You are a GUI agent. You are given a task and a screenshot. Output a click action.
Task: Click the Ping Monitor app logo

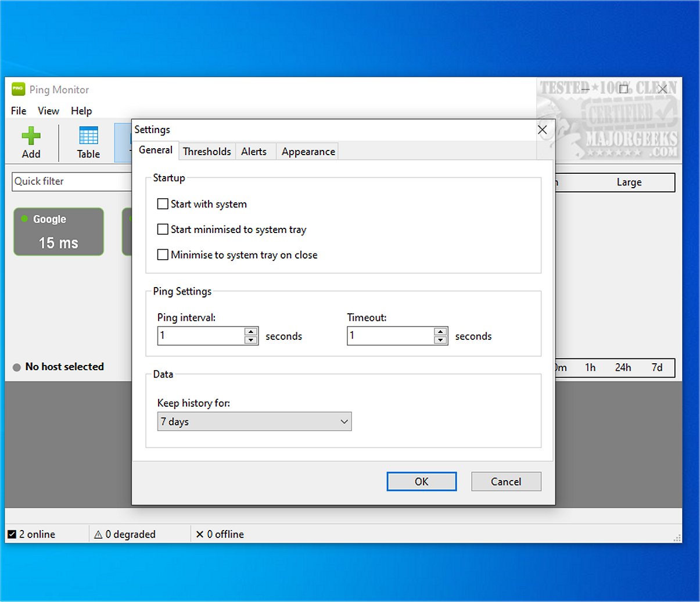click(18, 89)
